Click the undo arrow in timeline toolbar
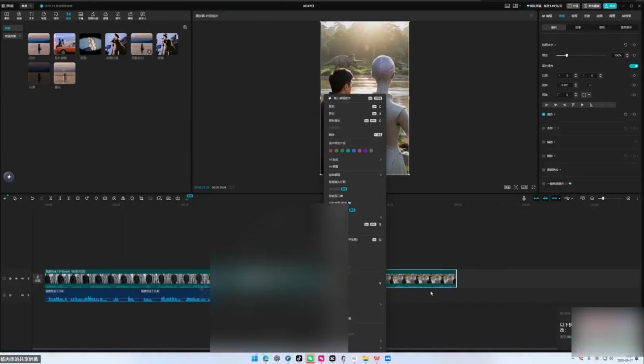The image size is (644, 364). (x=32, y=198)
